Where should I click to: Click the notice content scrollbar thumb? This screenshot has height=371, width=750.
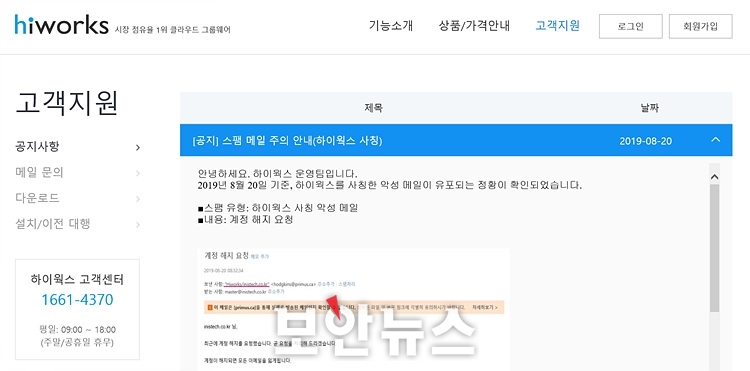click(715, 248)
